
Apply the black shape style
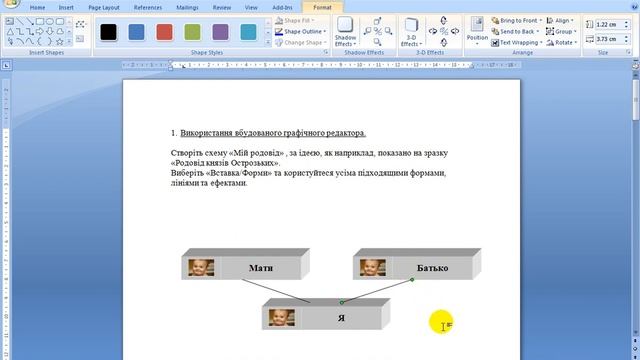click(x=108, y=32)
